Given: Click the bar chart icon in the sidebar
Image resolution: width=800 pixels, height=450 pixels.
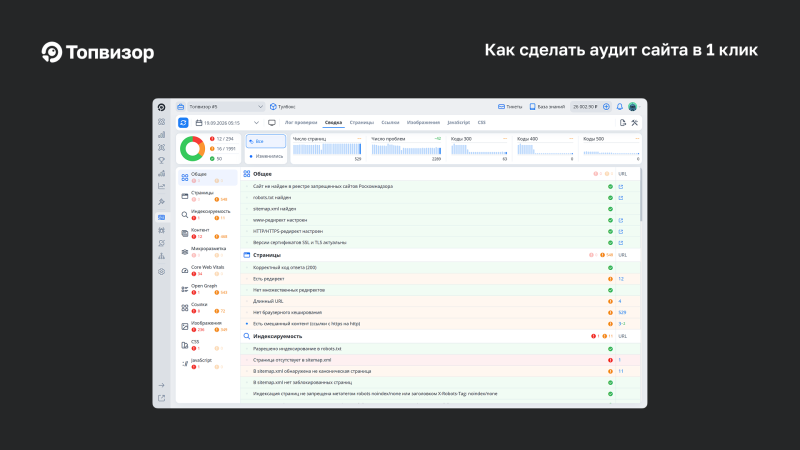Looking at the screenshot, I should point(161,135).
